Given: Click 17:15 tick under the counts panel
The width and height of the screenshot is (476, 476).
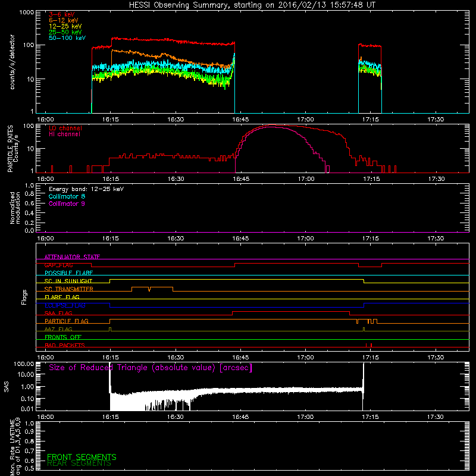Looking at the screenshot, I should point(371,120).
